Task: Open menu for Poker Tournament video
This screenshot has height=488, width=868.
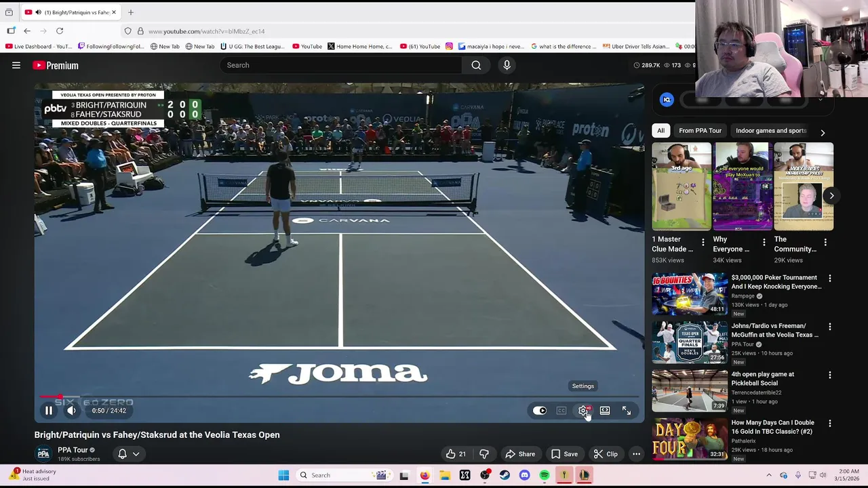Action: coord(829,279)
